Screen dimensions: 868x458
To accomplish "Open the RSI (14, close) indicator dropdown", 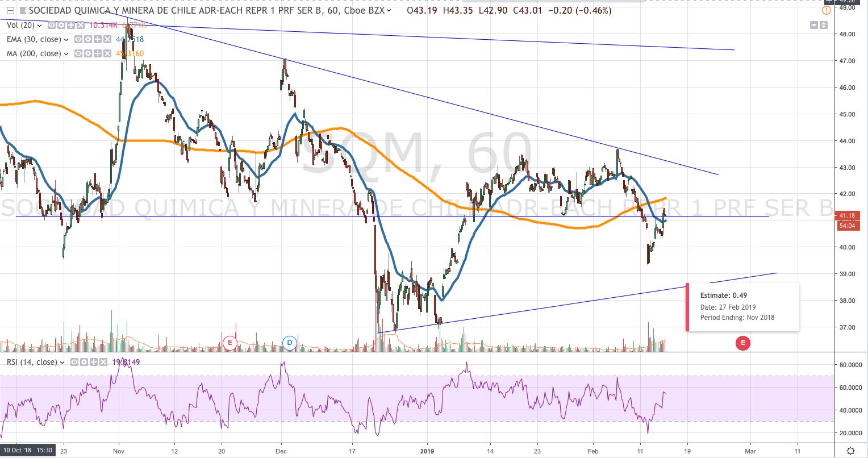I will [x=62, y=362].
